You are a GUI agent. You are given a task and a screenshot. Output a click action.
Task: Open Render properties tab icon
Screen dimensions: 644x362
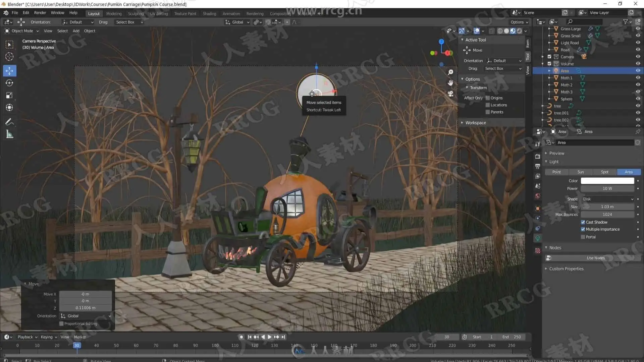pyautogui.click(x=538, y=156)
